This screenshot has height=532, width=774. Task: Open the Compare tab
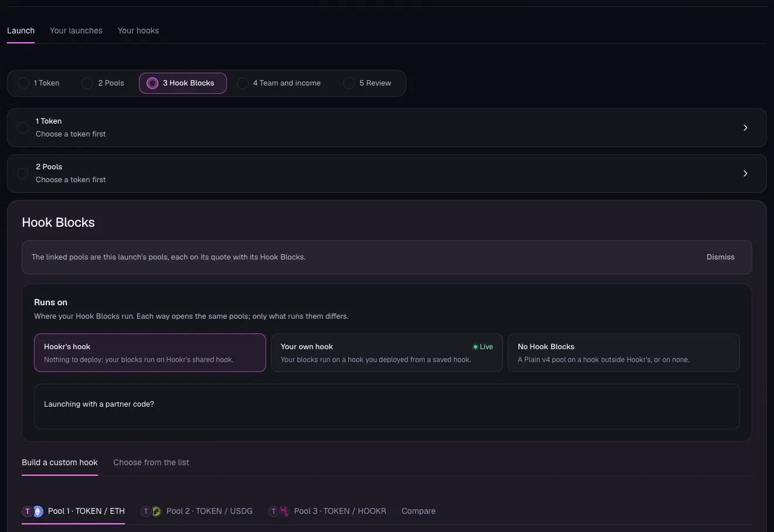coord(419,511)
